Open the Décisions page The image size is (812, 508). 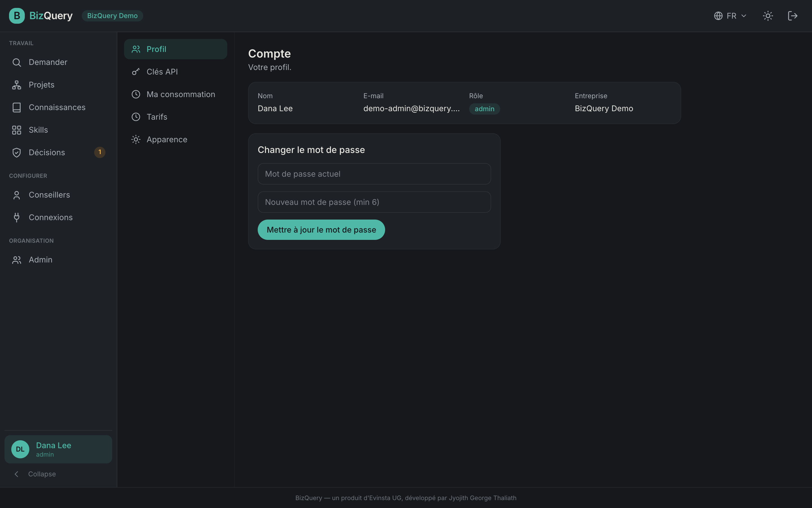pos(58,152)
